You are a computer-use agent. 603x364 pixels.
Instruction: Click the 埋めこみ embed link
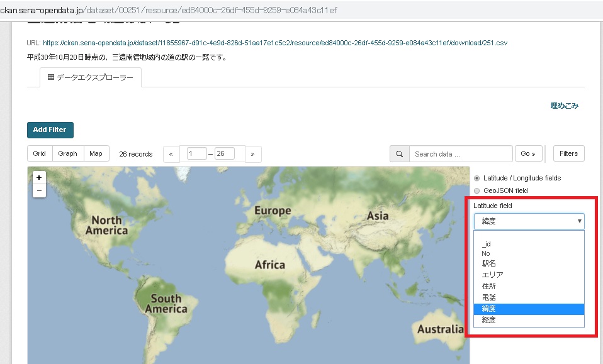coord(564,106)
